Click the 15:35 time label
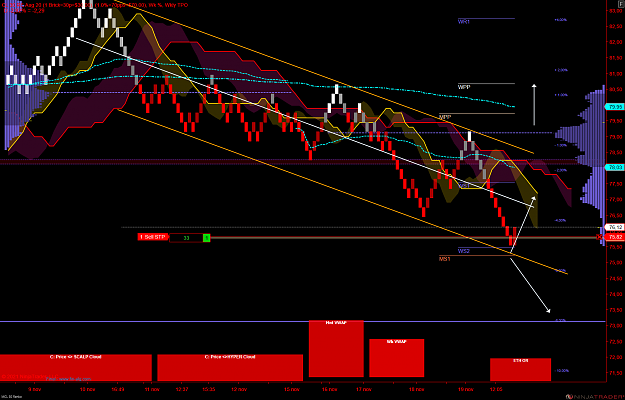Screen dimensions: 625x400 click(x=209, y=389)
